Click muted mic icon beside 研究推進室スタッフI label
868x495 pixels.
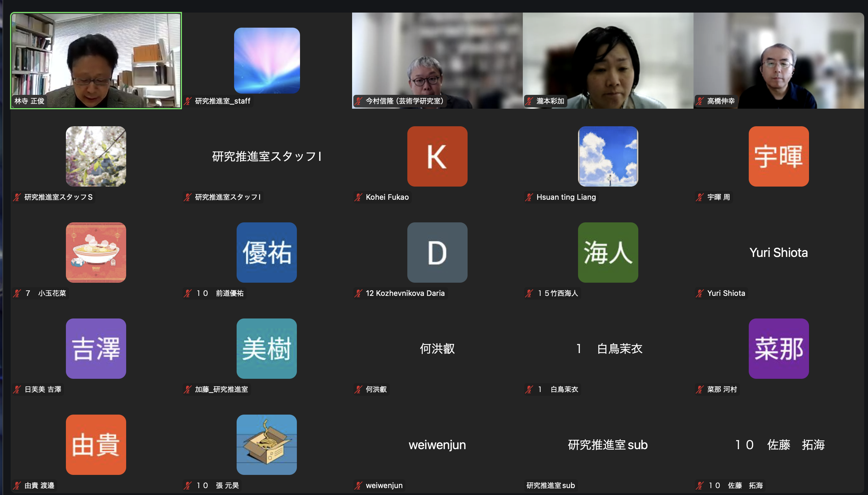pyautogui.click(x=188, y=197)
